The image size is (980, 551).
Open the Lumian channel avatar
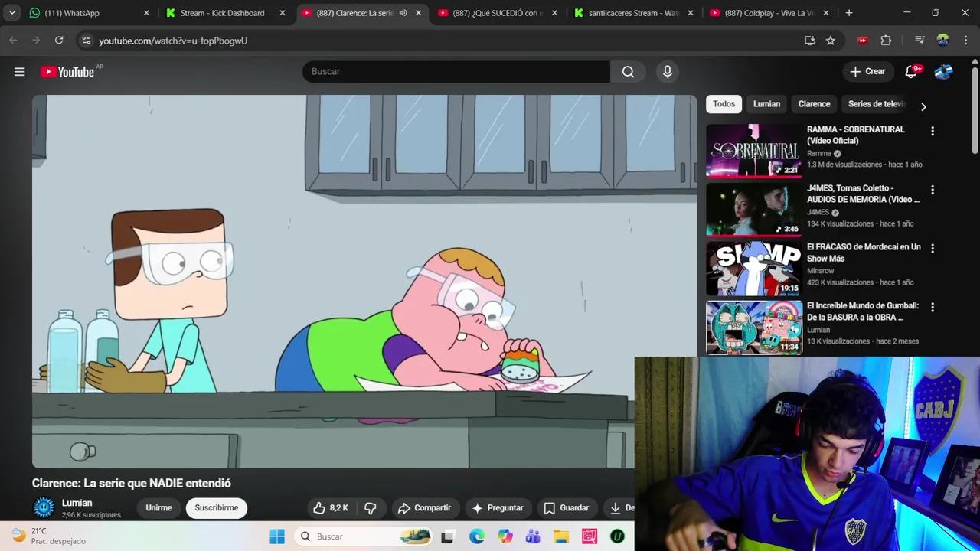click(44, 507)
